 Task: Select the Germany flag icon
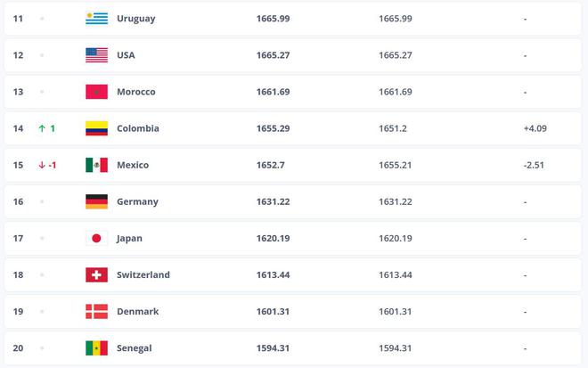(x=96, y=201)
